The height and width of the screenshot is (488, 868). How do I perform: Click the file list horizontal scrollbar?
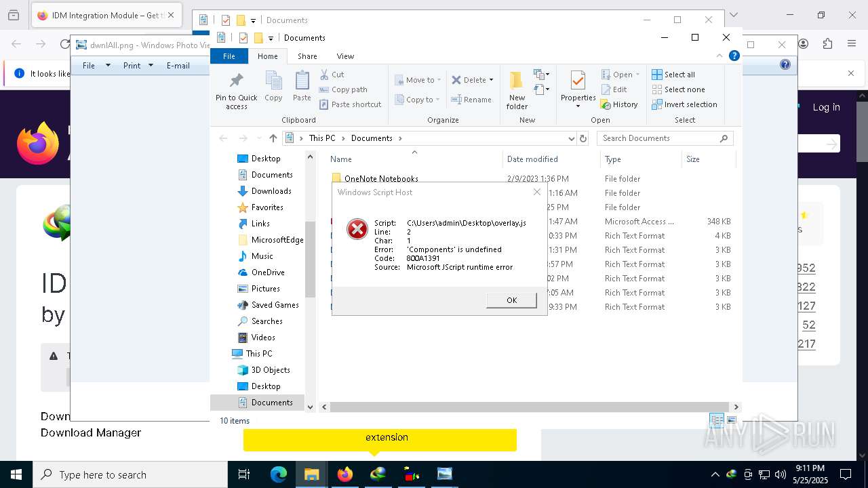coord(530,407)
